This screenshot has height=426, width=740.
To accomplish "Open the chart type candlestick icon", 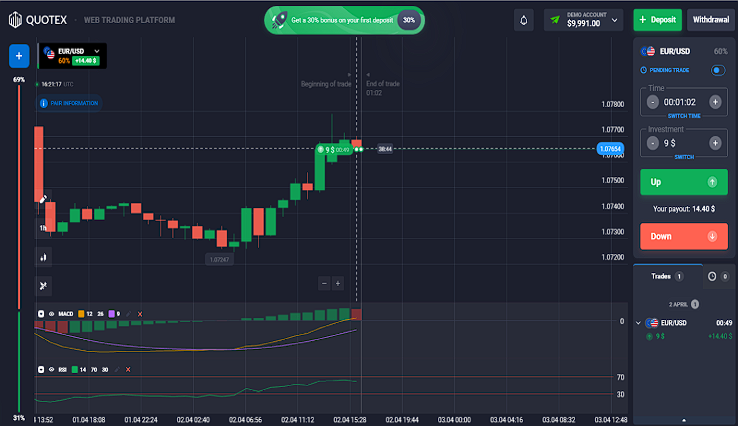I will pos(44,257).
